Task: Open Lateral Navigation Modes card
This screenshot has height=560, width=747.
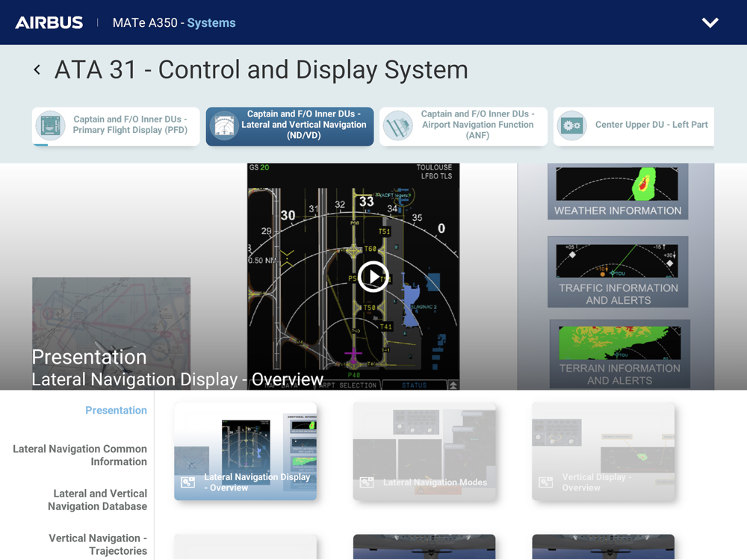Action: tap(424, 452)
